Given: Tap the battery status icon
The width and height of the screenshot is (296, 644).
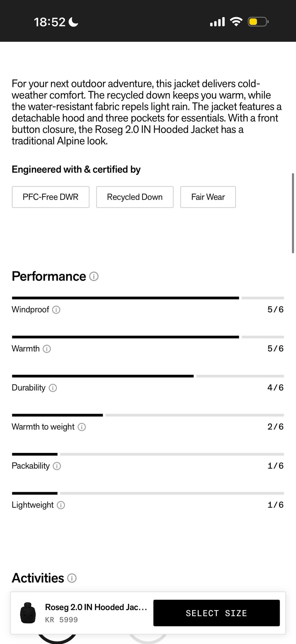Looking at the screenshot, I should (258, 22).
